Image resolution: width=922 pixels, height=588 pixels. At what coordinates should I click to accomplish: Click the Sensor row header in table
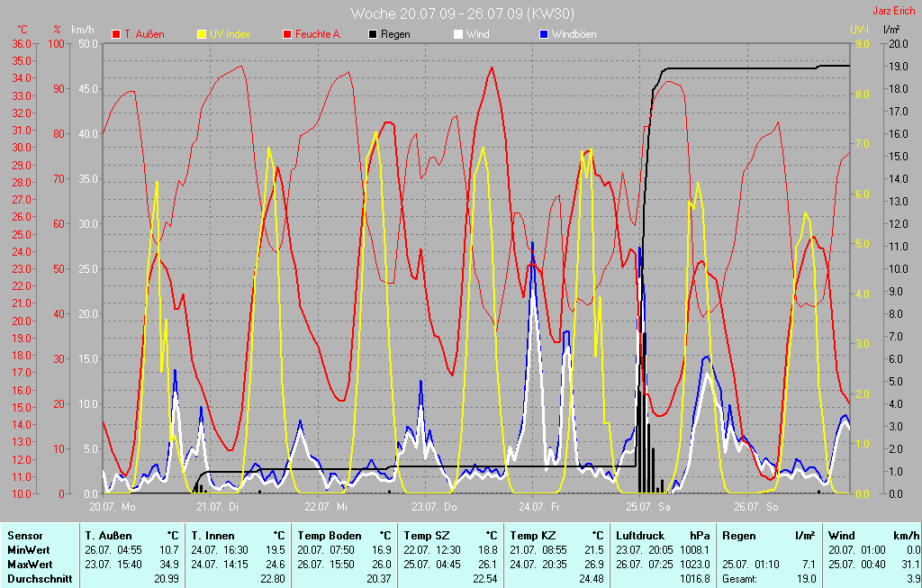click(x=25, y=536)
